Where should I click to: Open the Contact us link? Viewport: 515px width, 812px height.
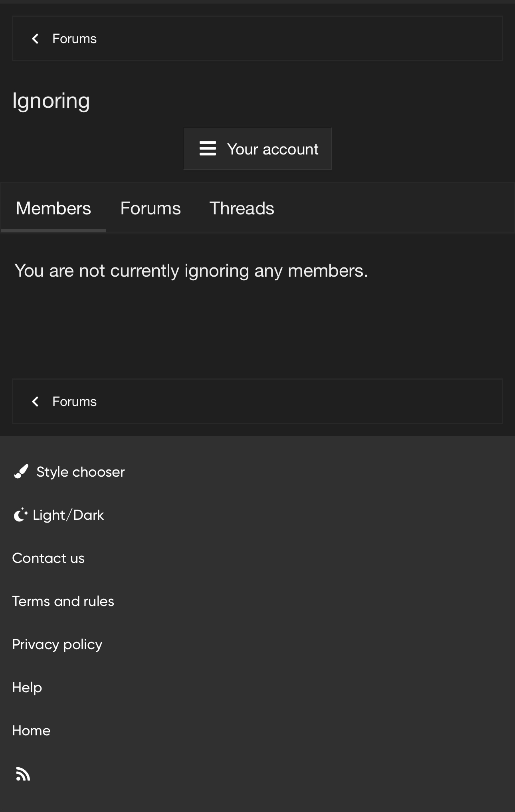(48, 558)
